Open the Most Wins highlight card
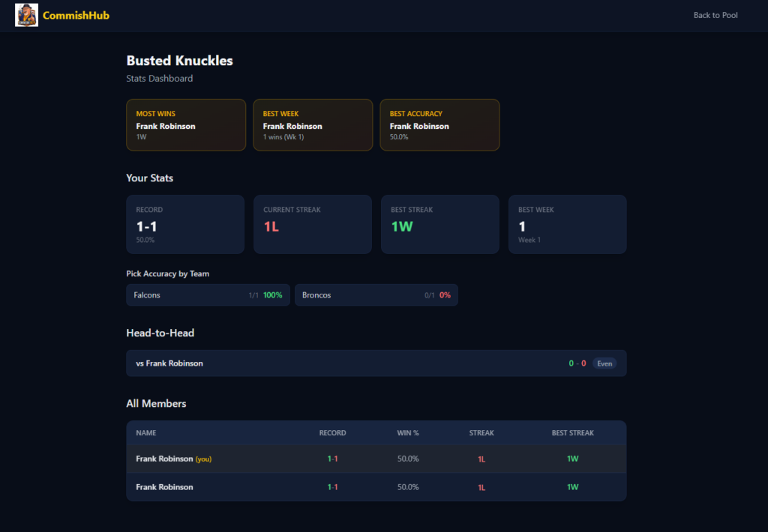Screen dimensions: 768x532 [186, 125]
